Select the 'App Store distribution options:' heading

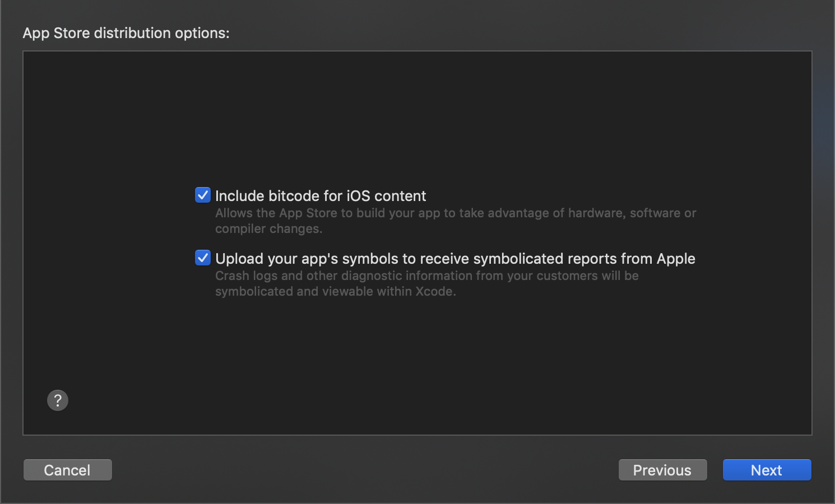[126, 33]
